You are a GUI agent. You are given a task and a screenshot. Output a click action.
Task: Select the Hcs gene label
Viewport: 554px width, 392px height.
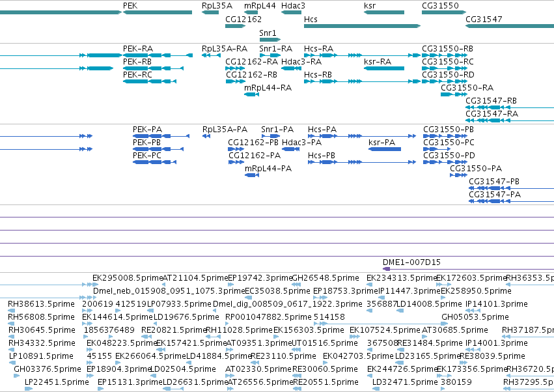point(311,19)
